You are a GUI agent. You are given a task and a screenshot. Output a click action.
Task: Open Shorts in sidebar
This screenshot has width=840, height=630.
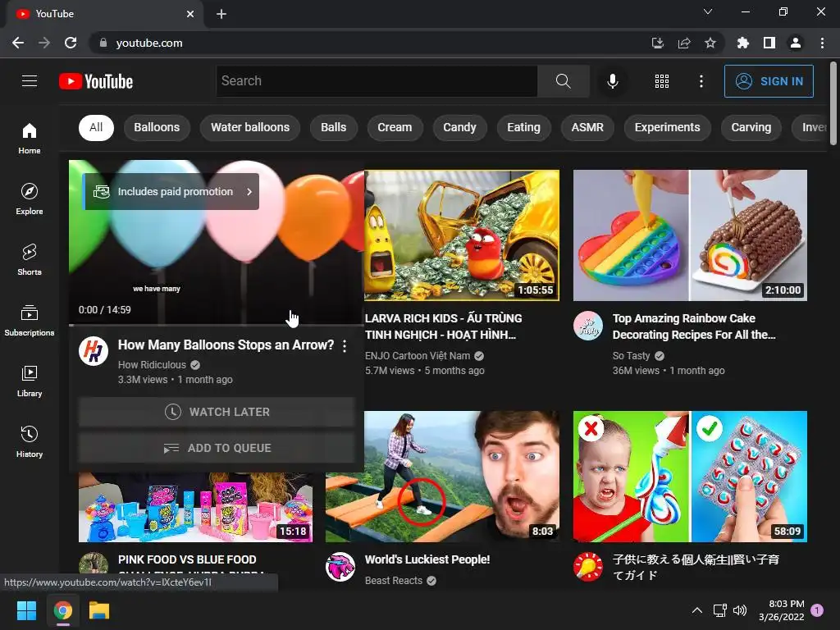coord(30,259)
